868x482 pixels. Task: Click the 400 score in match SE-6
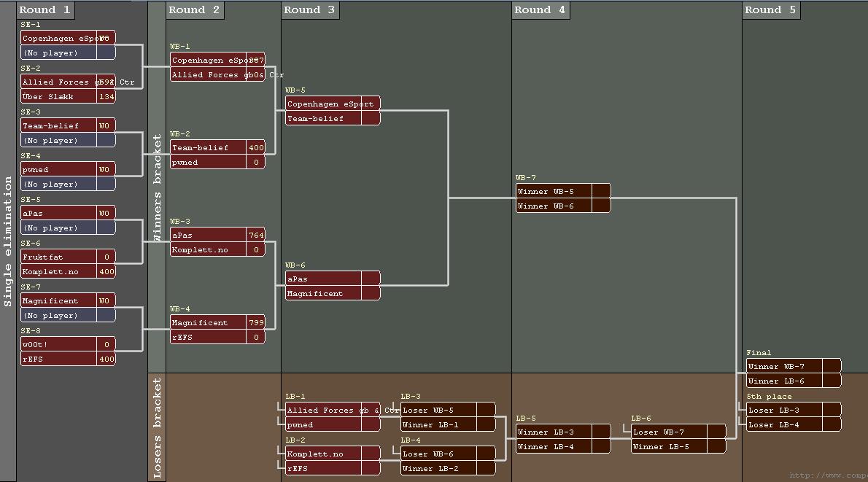pos(106,271)
